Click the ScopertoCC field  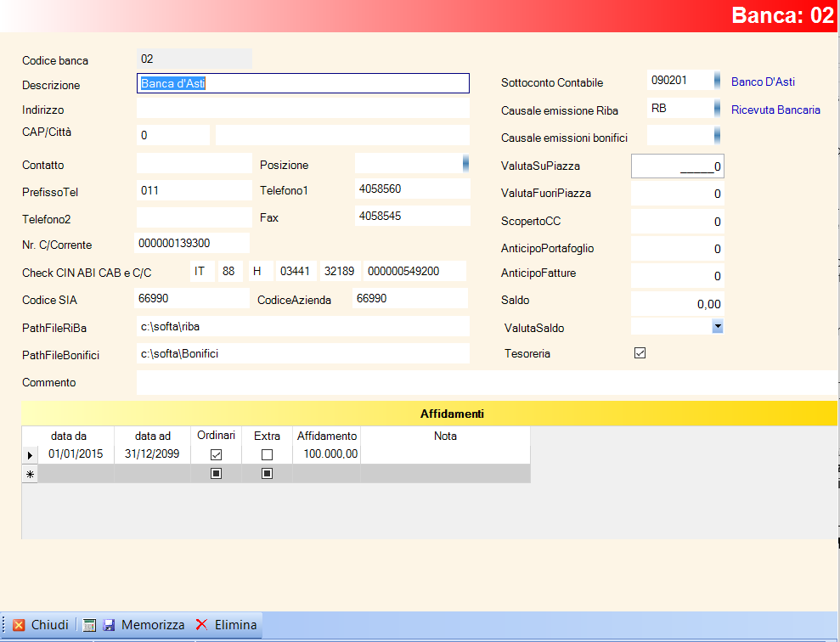point(678,222)
